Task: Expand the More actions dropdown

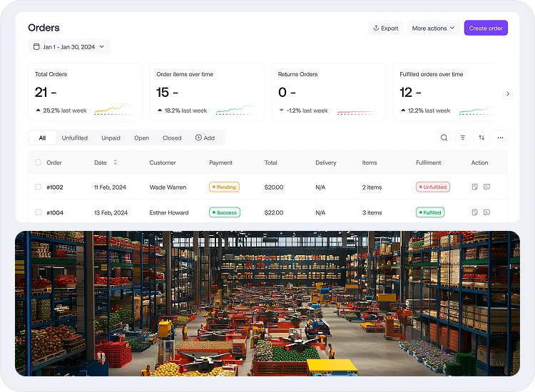Action: click(x=433, y=29)
